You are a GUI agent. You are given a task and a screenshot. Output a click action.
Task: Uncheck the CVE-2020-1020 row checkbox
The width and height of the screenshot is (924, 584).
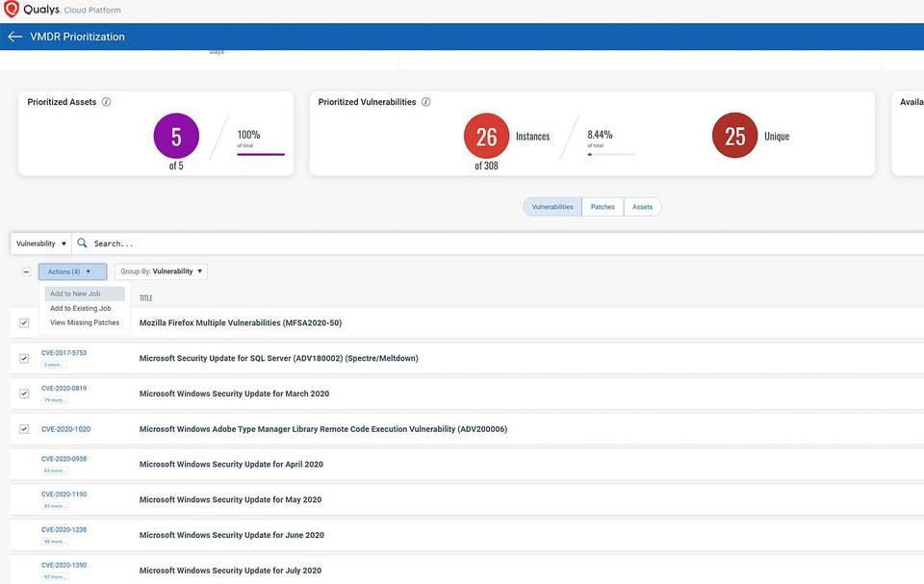coord(23,428)
